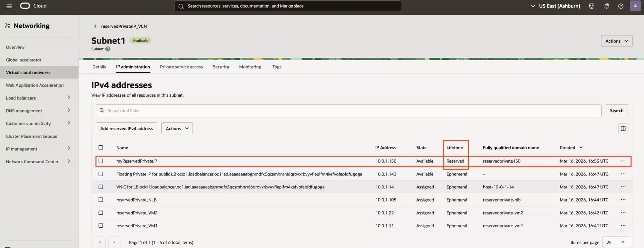Image resolution: width=644 pixels, height=248 pixels.
Task: Expand IP management in sidebar
Action: [x=69, y=148]
